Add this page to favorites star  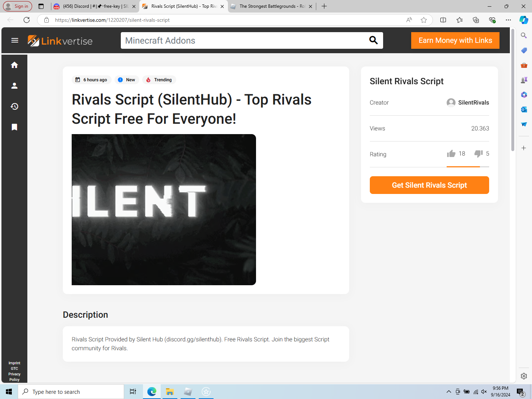coord(424,20)
